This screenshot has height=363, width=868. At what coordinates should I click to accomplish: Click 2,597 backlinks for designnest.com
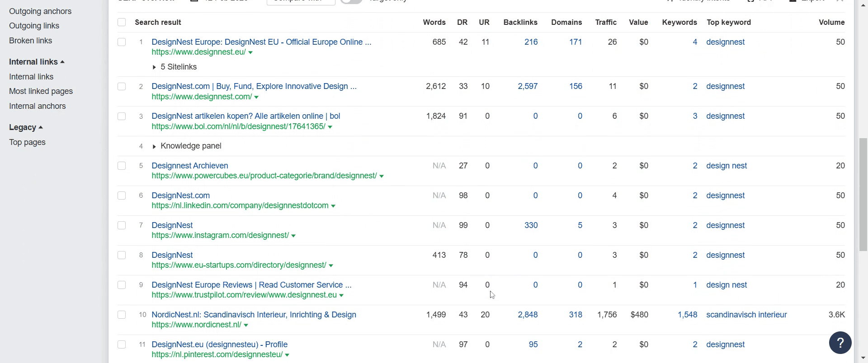click(x=528, y=86)
